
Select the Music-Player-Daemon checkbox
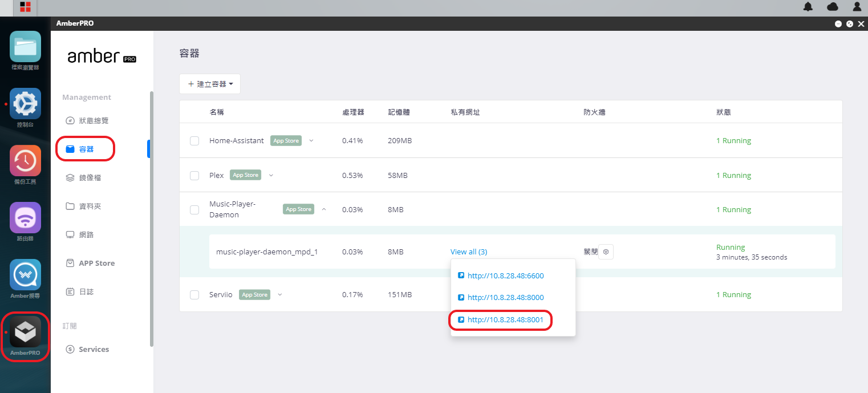(x=194, y=210)
